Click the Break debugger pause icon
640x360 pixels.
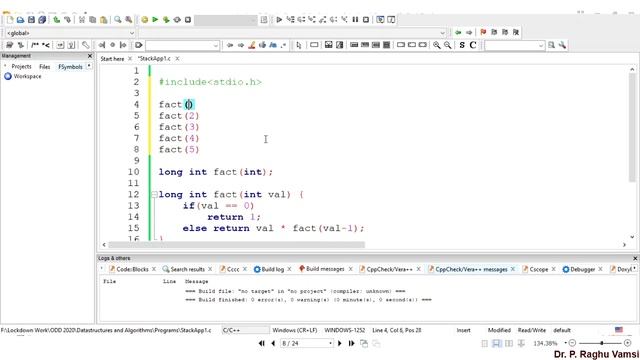[x=355, y=20]
